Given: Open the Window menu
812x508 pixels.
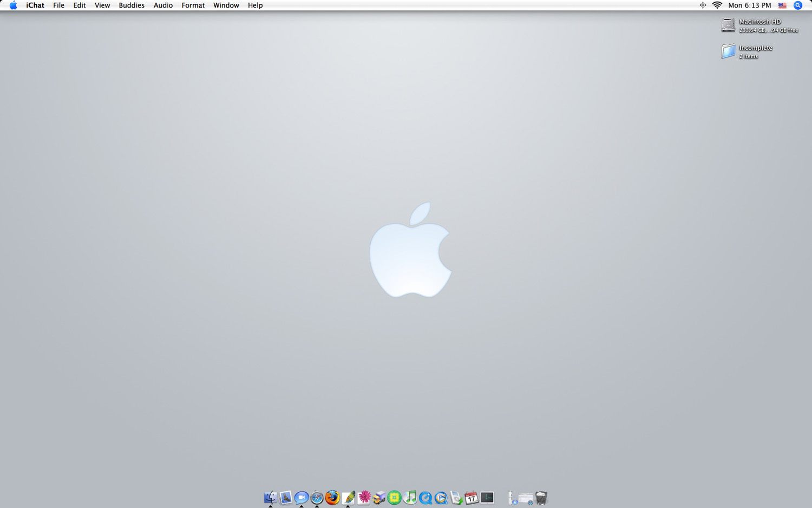Looking at the screenshot, I should (x=226, y=5).
